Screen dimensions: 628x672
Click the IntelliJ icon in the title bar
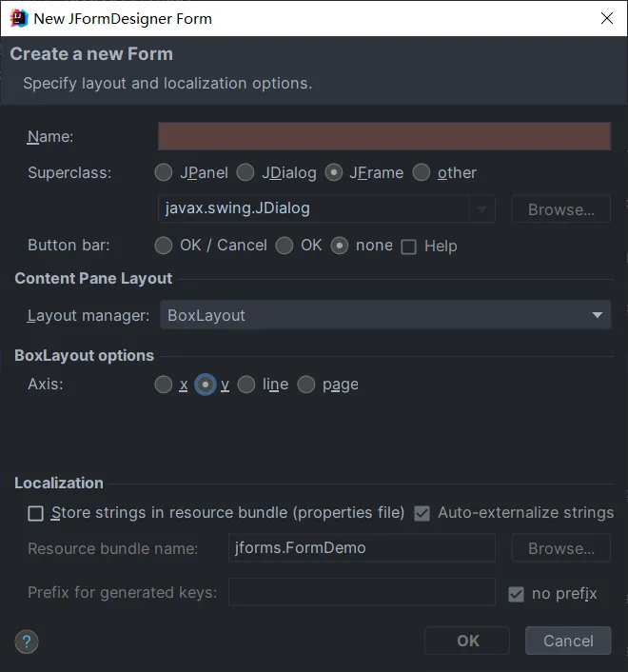point(18,18)
